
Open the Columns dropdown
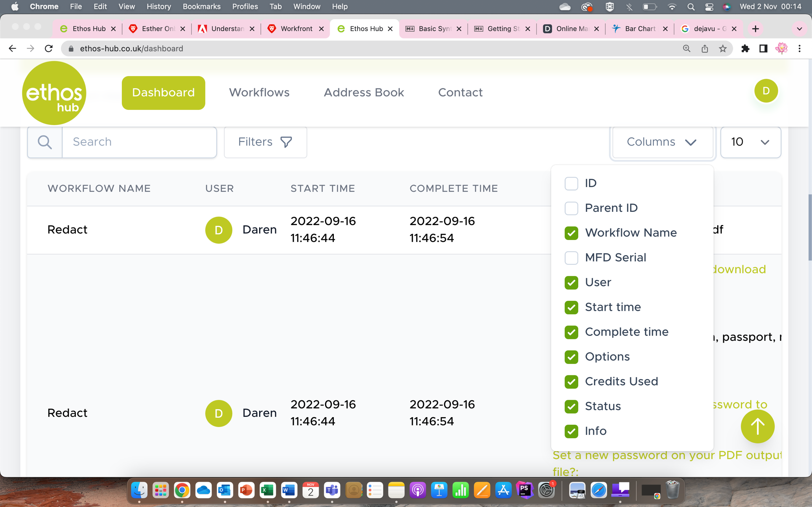click(x=663, y=142)
